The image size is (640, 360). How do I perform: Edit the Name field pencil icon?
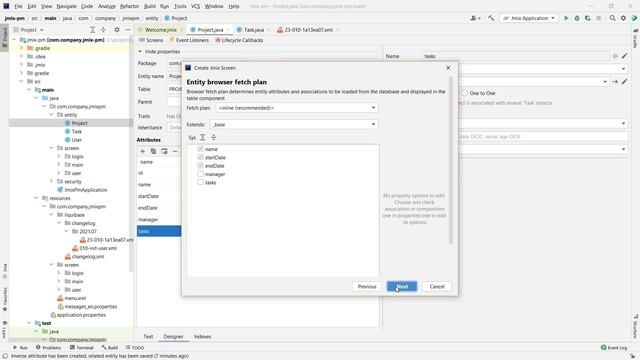pos(624,56)
